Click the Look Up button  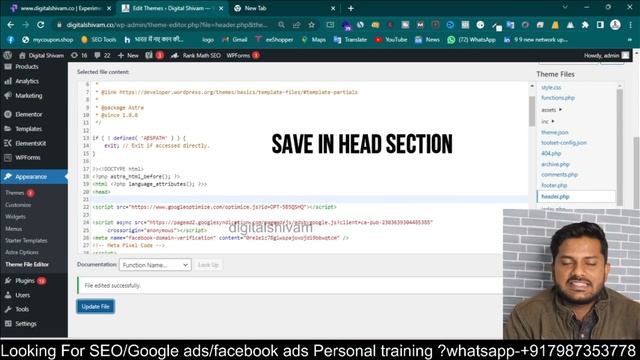pyautogui.click(x=208, y=265)
